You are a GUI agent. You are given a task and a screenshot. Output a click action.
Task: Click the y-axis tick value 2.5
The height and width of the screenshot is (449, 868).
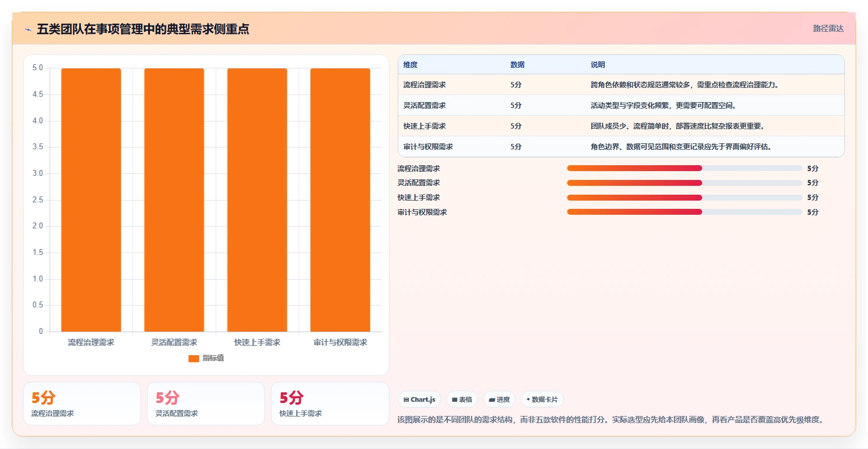point(38,200)
